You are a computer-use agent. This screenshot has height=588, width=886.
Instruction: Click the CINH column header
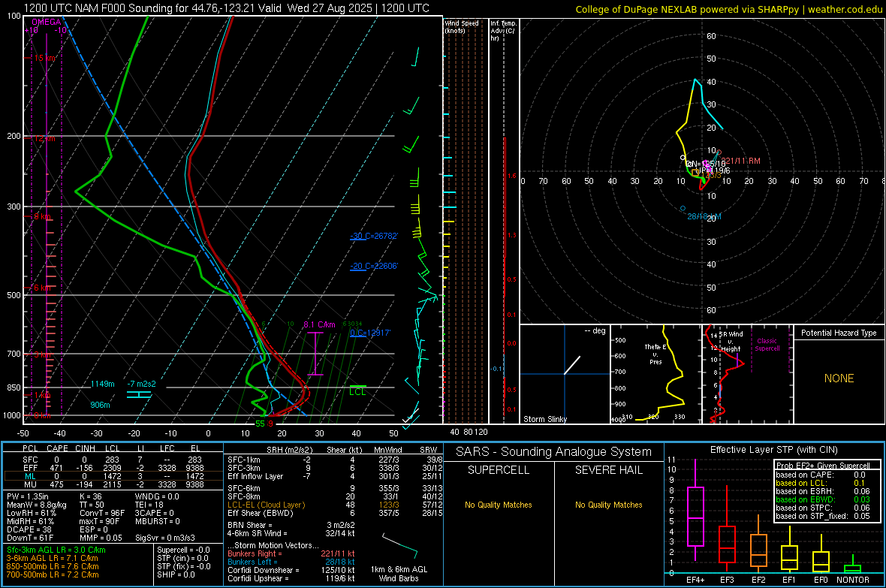(x=86, y=448)
